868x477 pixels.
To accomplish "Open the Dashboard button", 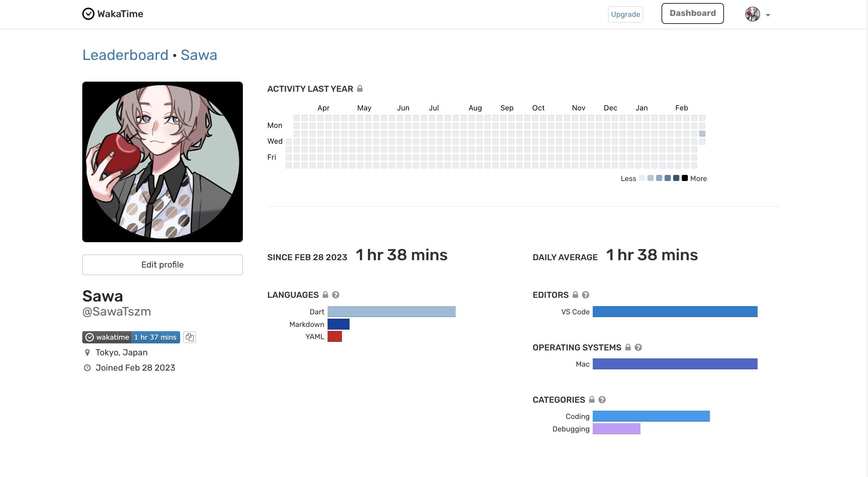I will 692,13.
